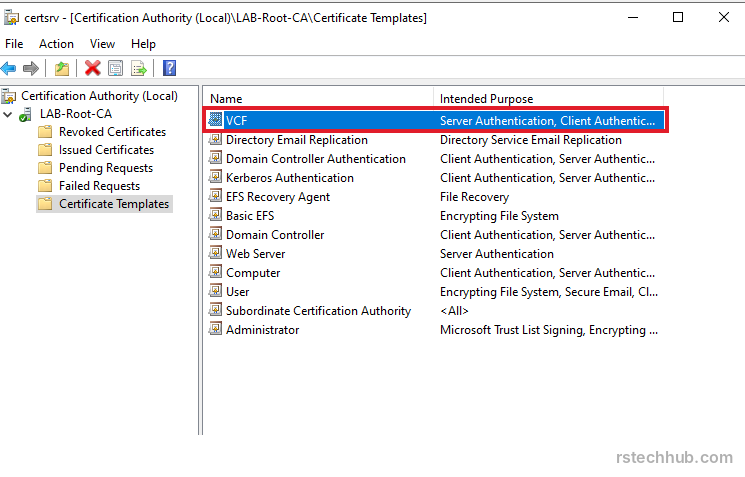
Task: Select Certificate Templates in the tree
Action: 114,204
